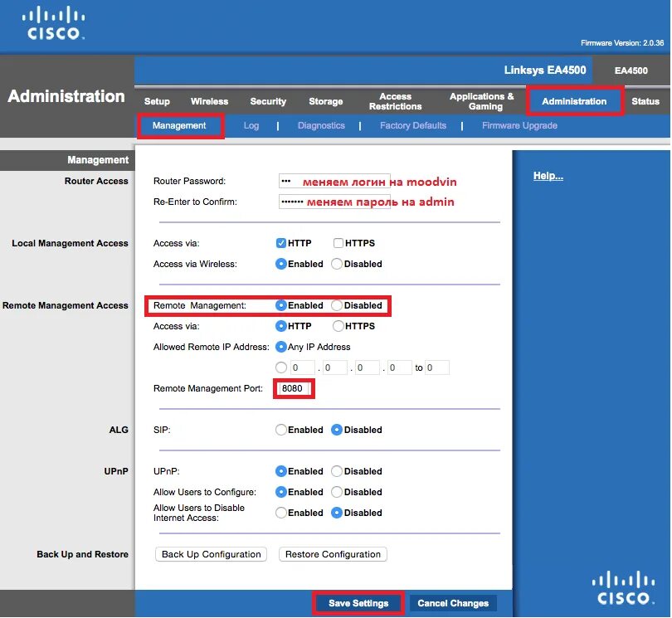This screenshot has height=618, width=672.
Task: Open the Setup tab
Action: click(157, 101)
